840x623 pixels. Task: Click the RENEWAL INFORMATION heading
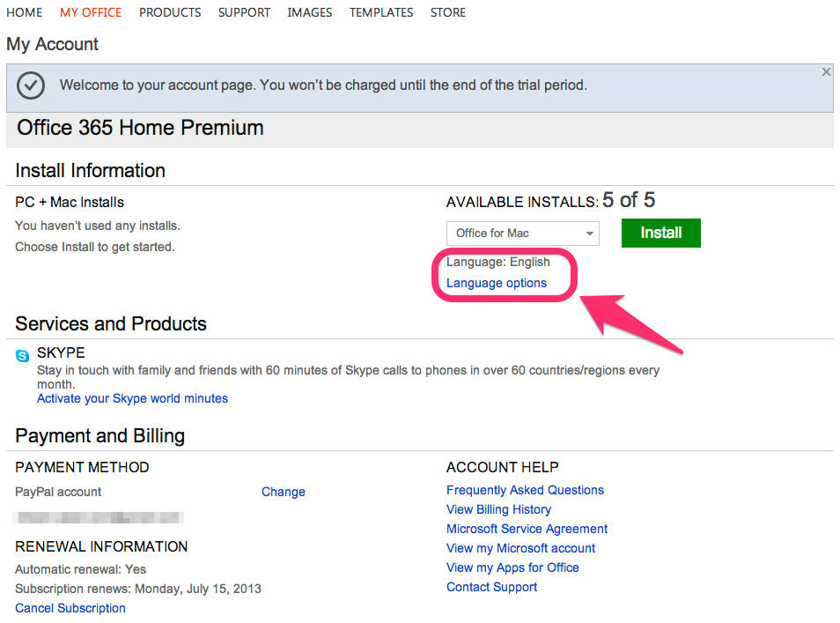pos(101,546)
